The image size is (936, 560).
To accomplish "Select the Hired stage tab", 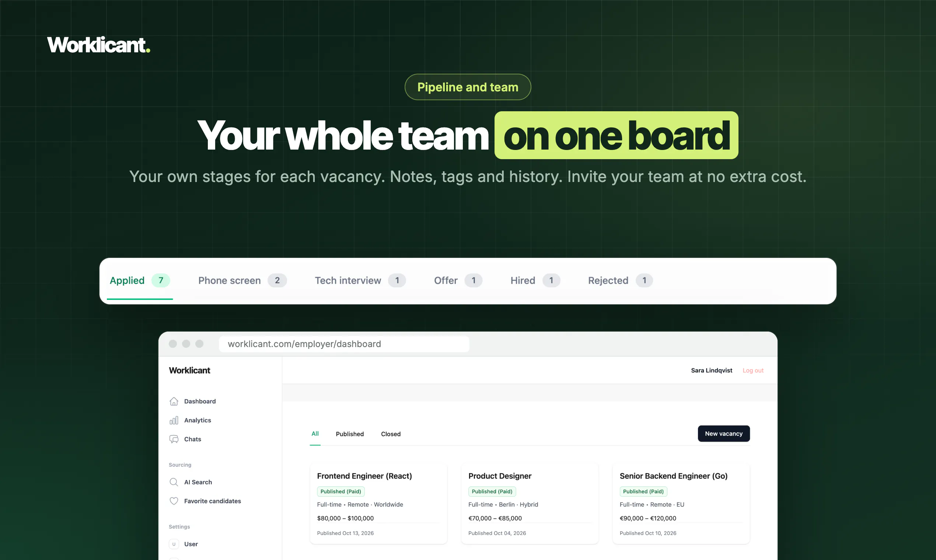I will (x=535, y=280).
